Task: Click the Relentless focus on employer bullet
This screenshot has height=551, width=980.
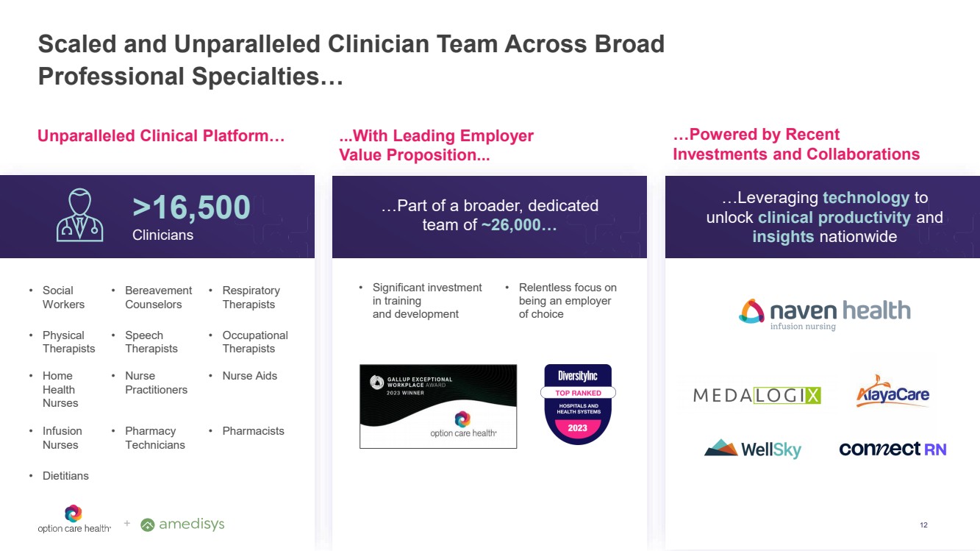Action: pyautogui.click(x=567, y=300)
